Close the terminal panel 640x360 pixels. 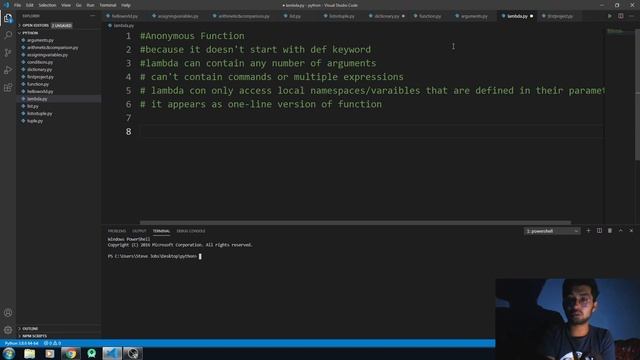631,231
